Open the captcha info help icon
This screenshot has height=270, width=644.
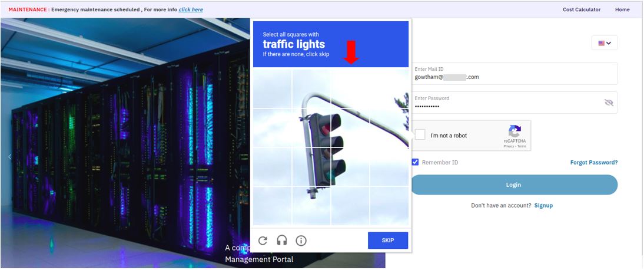click(x=301, y=241)
